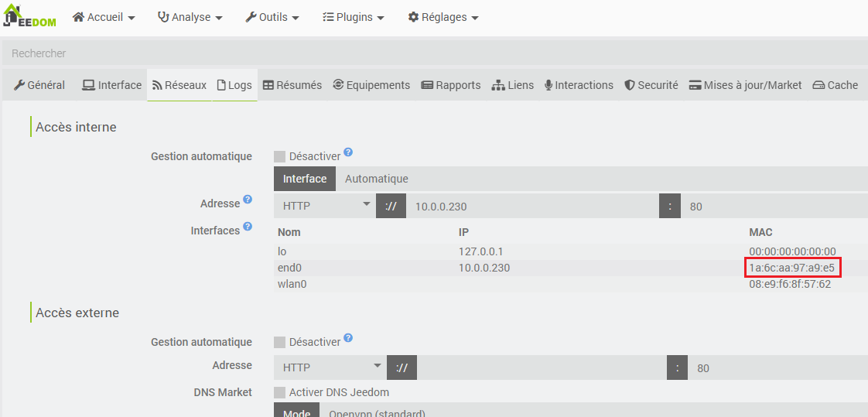Click help icon beside external Désactiver

pyautogui.click(x=348, y=338)
